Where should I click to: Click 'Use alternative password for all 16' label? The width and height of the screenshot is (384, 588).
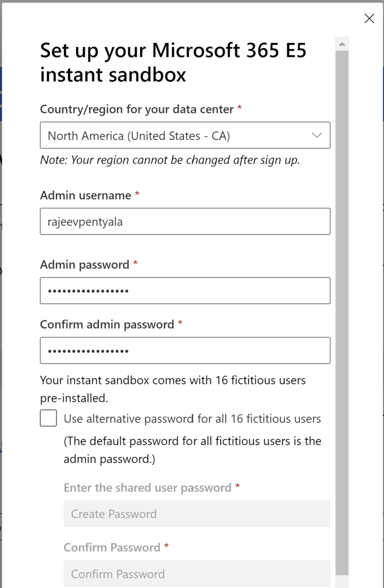pyautogui.click(x=192, y=419)
